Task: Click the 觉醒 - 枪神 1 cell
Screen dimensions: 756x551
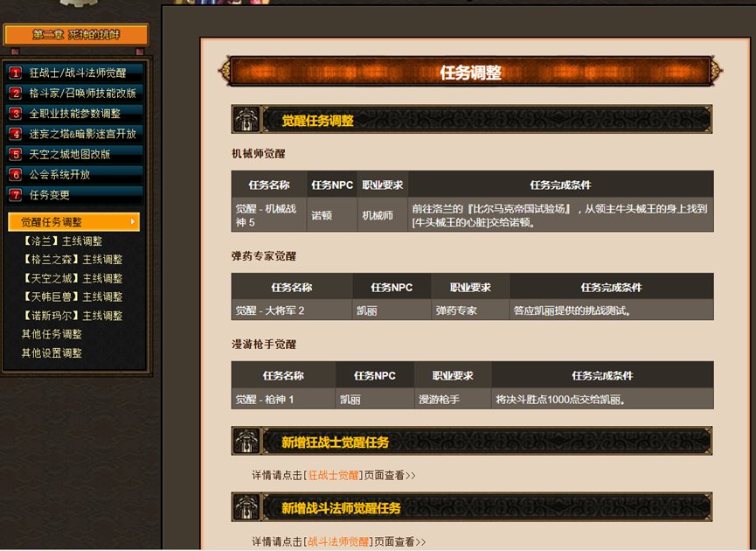Action: [283, 400]
